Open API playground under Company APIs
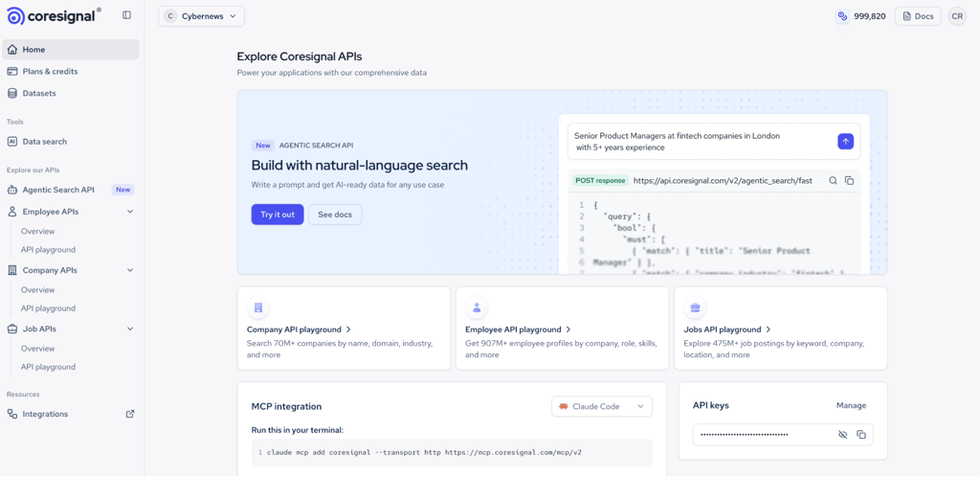The image size is (980, 477). pos(48,308)
